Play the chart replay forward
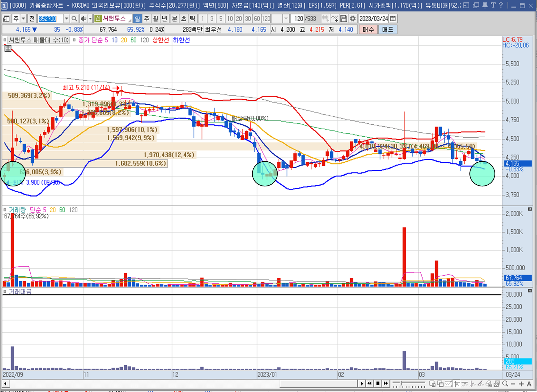The height and width of the screenshot is (392, 537). click(362, 384)
